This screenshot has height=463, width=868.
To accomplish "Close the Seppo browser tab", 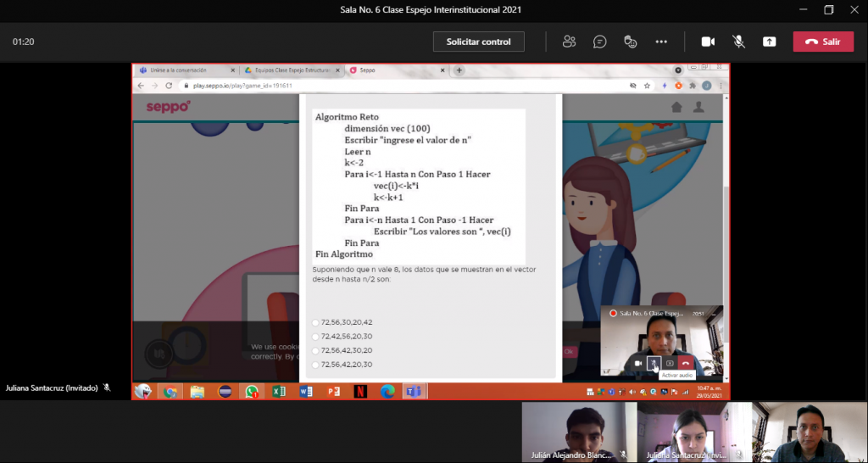I will click(x=442, y=70).
